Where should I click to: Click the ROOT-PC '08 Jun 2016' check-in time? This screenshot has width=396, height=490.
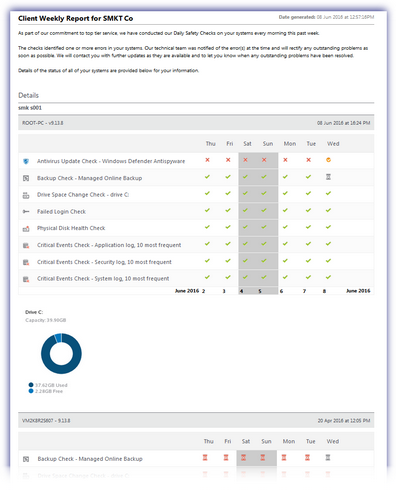(344, 123)
